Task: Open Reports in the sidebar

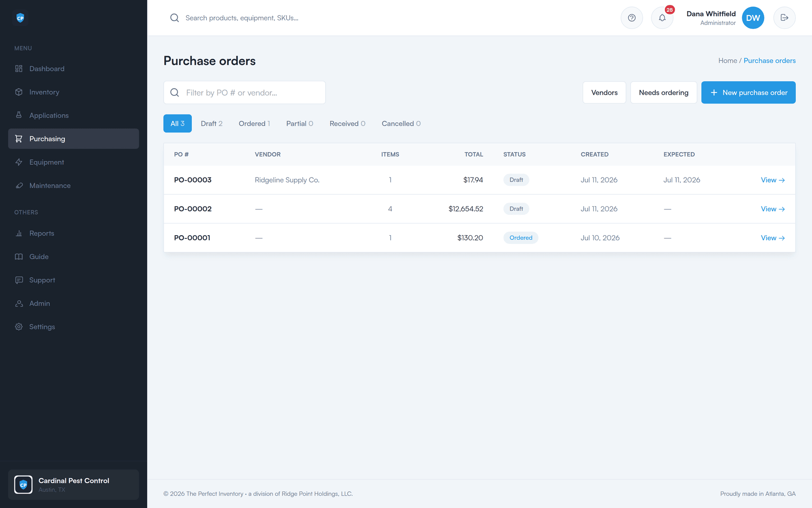Action: 74,233
